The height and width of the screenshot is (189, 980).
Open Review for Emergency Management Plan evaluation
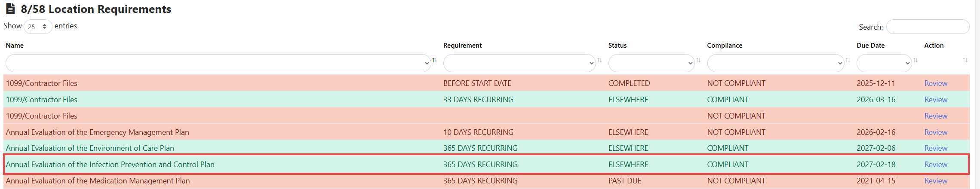tap(936, 132)
